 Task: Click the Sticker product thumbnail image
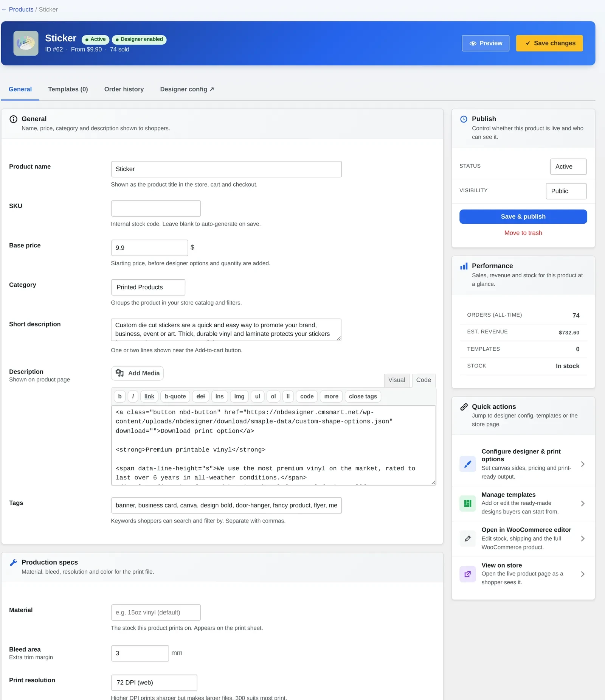[26, 43]
